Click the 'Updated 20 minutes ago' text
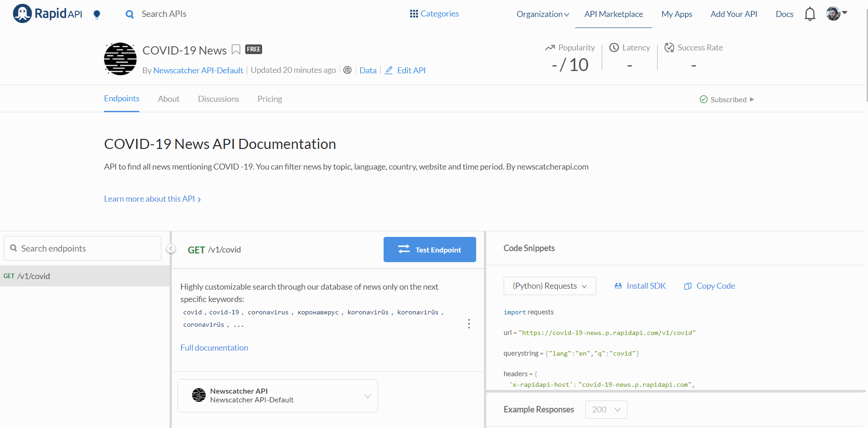The image size is (868, 428). coord(293,70)
